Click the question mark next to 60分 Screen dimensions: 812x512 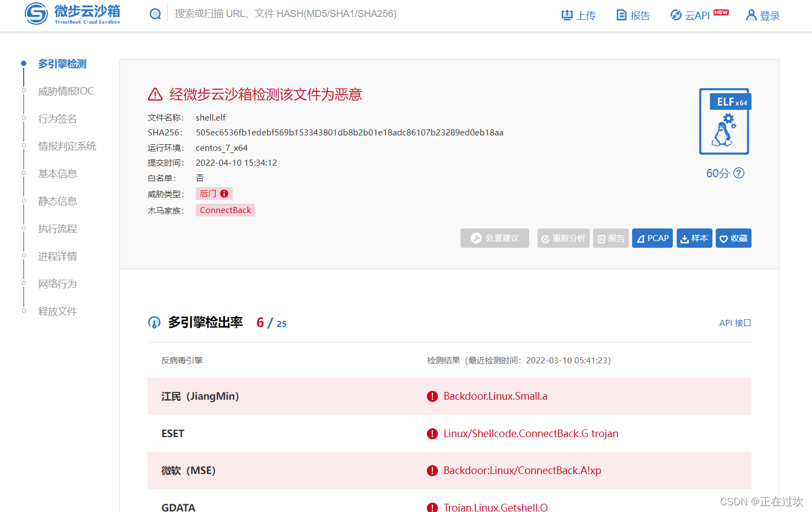pyautogui.click(x=739, y=173)
